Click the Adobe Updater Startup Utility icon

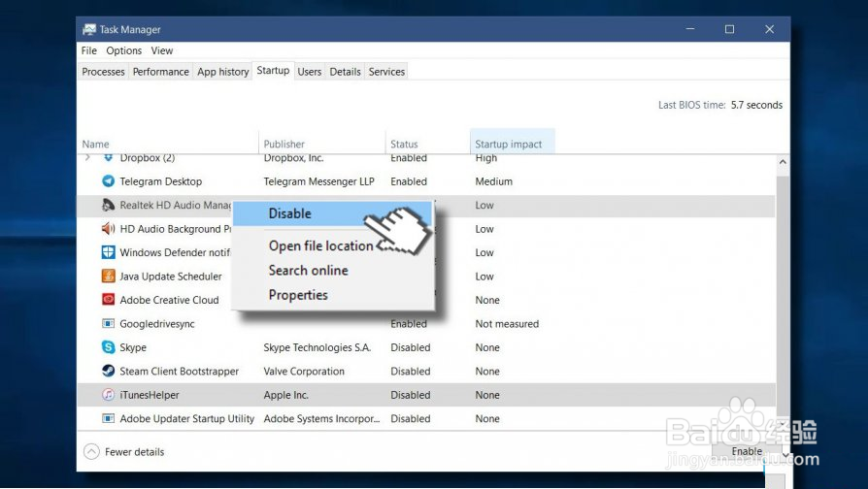click(x=108, y=418)
